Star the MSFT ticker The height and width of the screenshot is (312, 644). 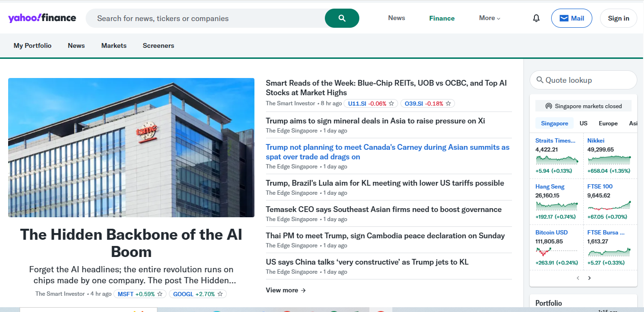(160, 294)
